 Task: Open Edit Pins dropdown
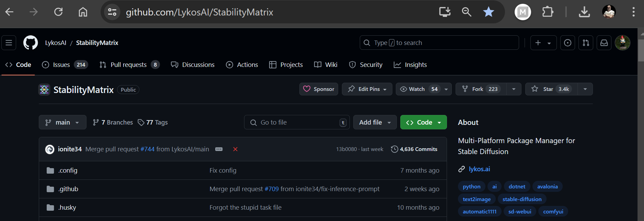click(x=367, y=89)
